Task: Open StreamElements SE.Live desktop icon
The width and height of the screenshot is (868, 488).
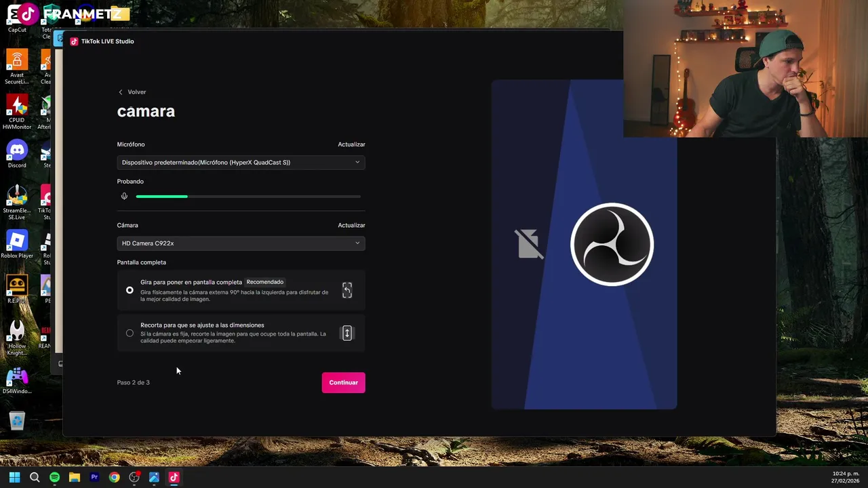Action: (x=17, y=202)
